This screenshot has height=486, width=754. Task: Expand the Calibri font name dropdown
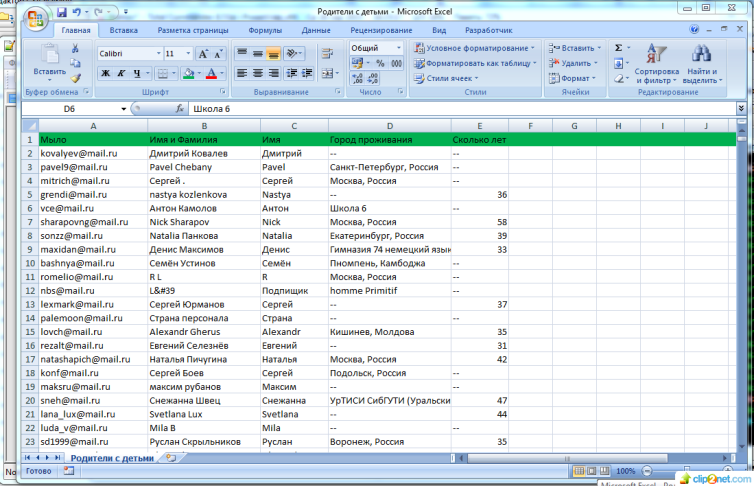[x=158, y=53]
